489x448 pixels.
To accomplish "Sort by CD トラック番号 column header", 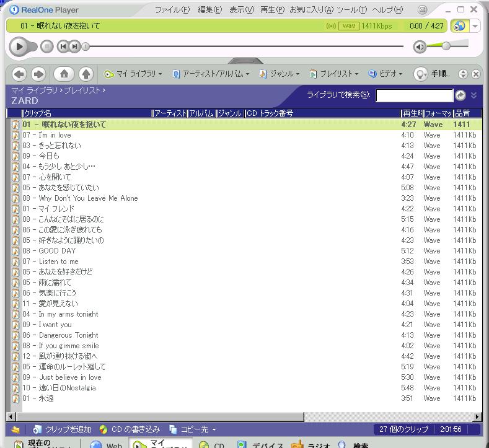I will point(322,113).
